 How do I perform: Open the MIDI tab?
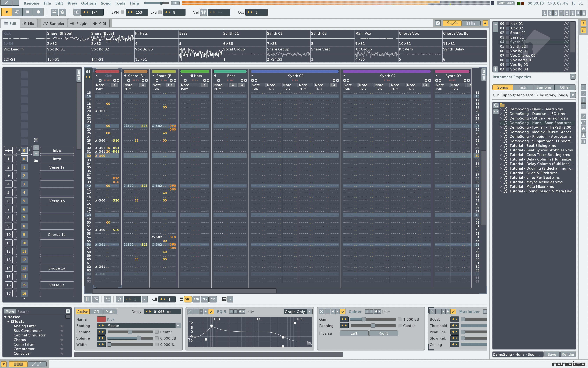click(100, 23)
